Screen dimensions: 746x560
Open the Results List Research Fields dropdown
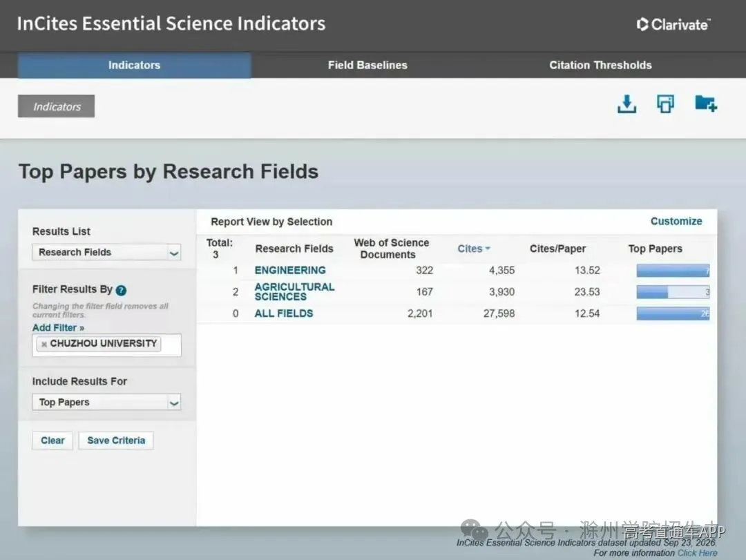[106, 252]
